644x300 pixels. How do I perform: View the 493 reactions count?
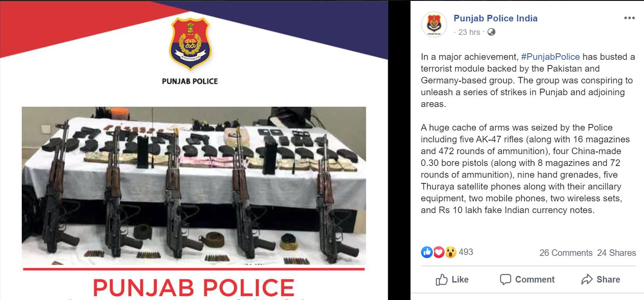[x=466, y=252]
